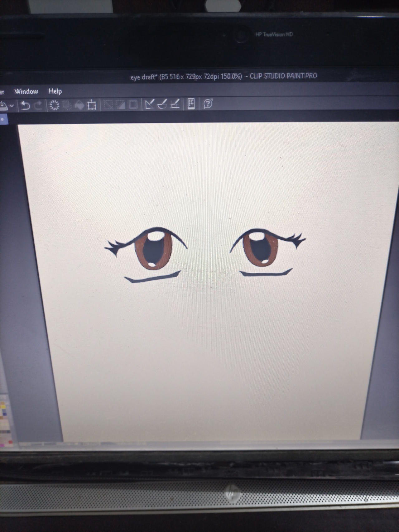The height and width of the screenshot is (532, 399).
Task: Expand the save options dropdown arrow
Action: click(x=12, y=106)
